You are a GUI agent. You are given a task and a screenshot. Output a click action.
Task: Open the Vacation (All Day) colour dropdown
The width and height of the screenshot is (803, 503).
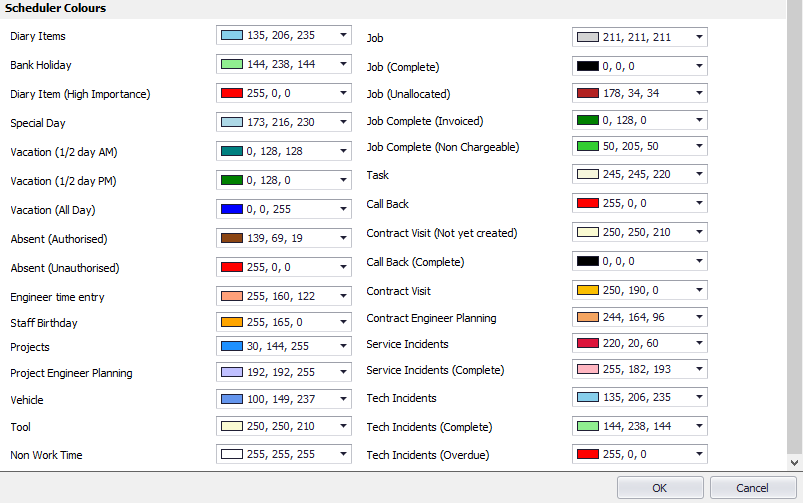tap(343, 210)
